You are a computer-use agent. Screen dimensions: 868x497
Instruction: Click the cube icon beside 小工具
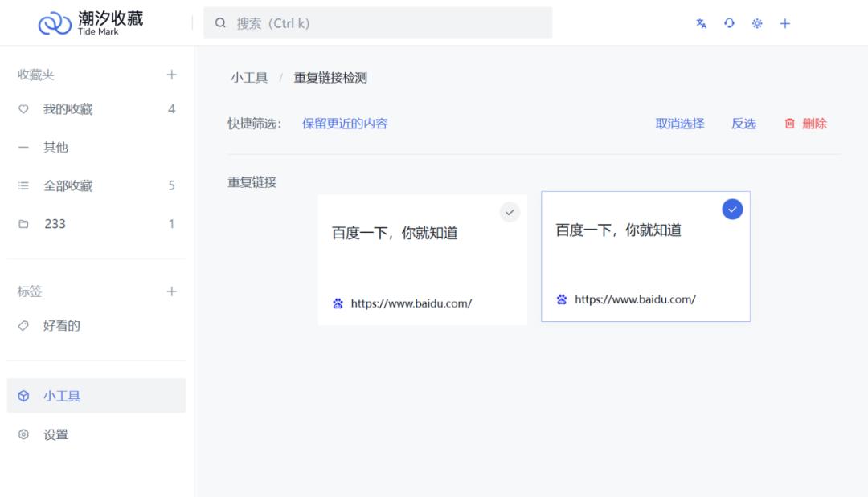coord(23,396)
